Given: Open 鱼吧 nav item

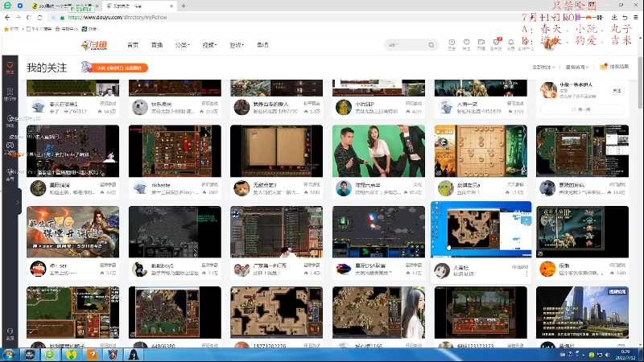Looking at the screenshot, I should point(262,45).
